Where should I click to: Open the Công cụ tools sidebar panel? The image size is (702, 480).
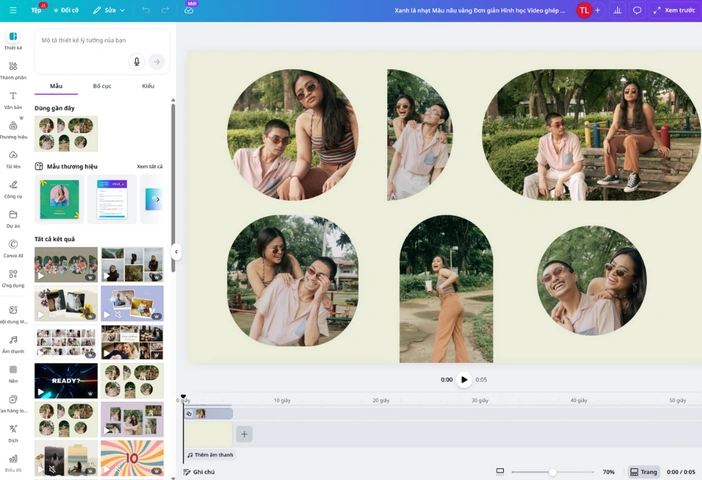tap(13, 189)
